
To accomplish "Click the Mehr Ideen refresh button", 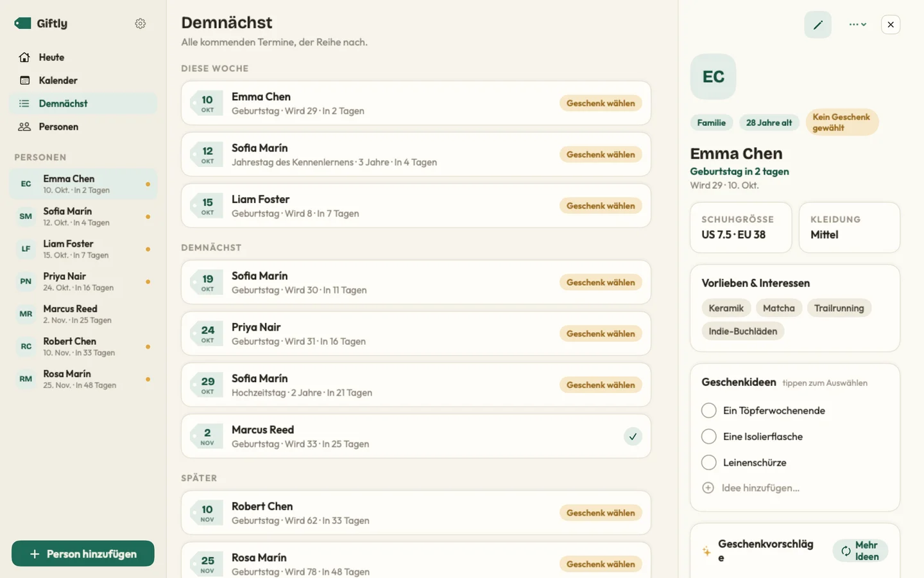I will point(860,550).
